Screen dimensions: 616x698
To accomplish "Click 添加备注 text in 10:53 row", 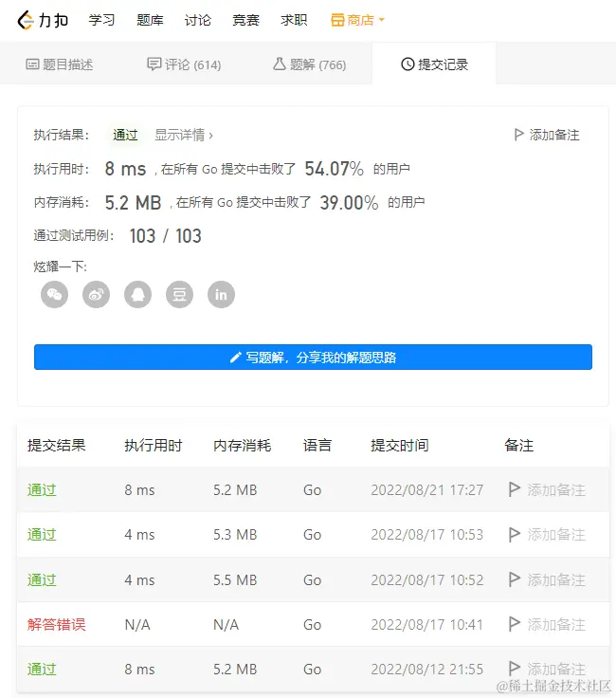I will point(556,535).
